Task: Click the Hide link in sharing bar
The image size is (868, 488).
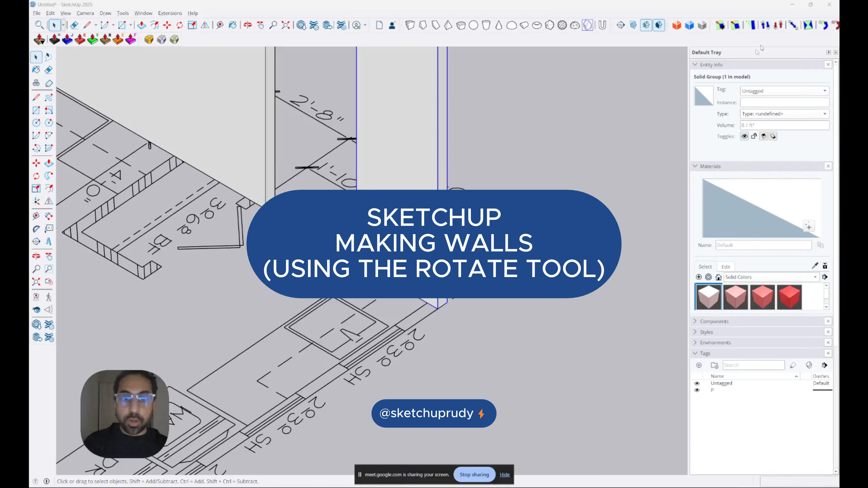Action: tap(505, 474)
